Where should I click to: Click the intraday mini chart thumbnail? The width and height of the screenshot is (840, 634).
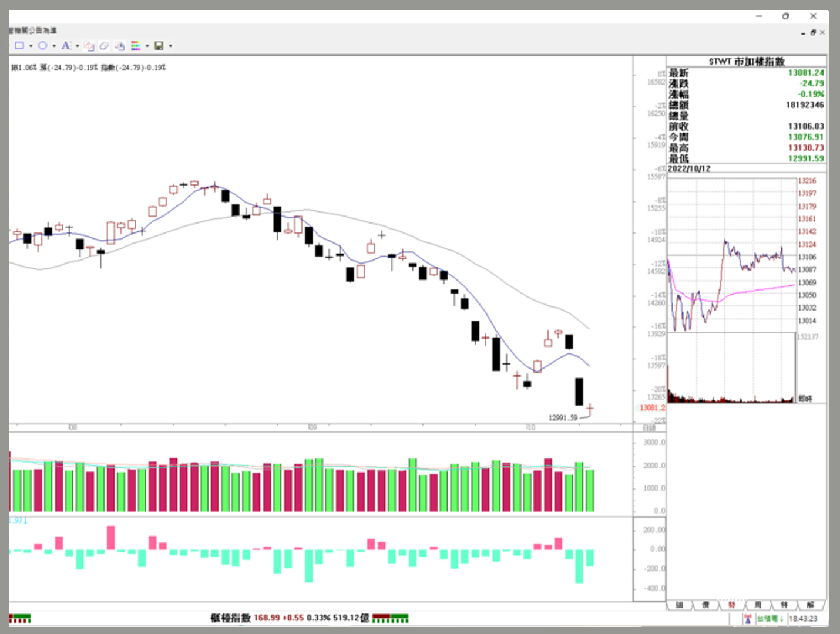pyautogui.click(x=732, y=255)
